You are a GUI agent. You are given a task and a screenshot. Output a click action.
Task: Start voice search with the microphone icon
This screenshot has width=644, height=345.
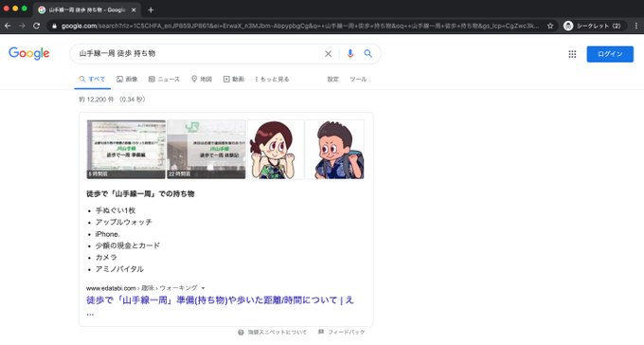pyautogui.click(x=349, y=53)
